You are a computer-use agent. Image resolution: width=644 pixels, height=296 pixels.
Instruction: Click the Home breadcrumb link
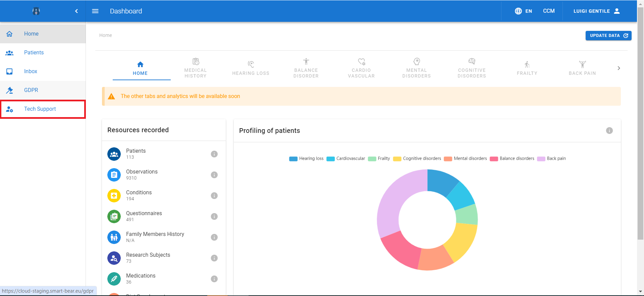[106, 35]
